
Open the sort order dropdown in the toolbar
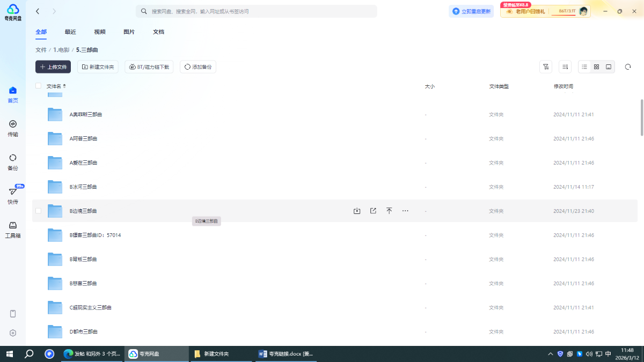[565, 67]
